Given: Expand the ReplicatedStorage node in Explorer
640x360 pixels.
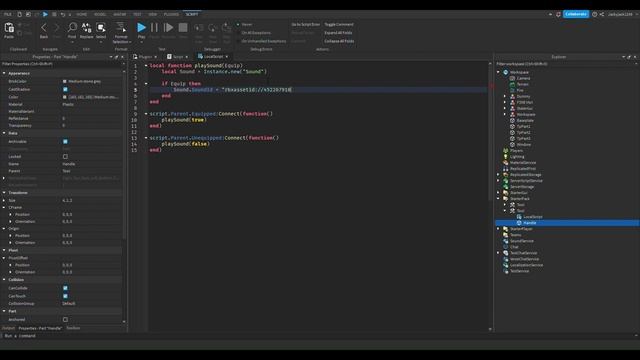Looking at the screenshot, I should tap(498, 175).
